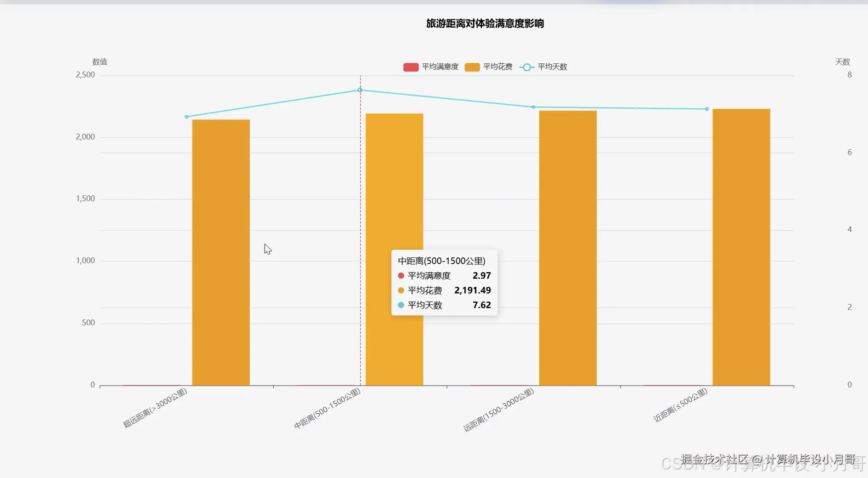Click the right axis value 8
Screen dimensions: 868x478
[849, 75]
